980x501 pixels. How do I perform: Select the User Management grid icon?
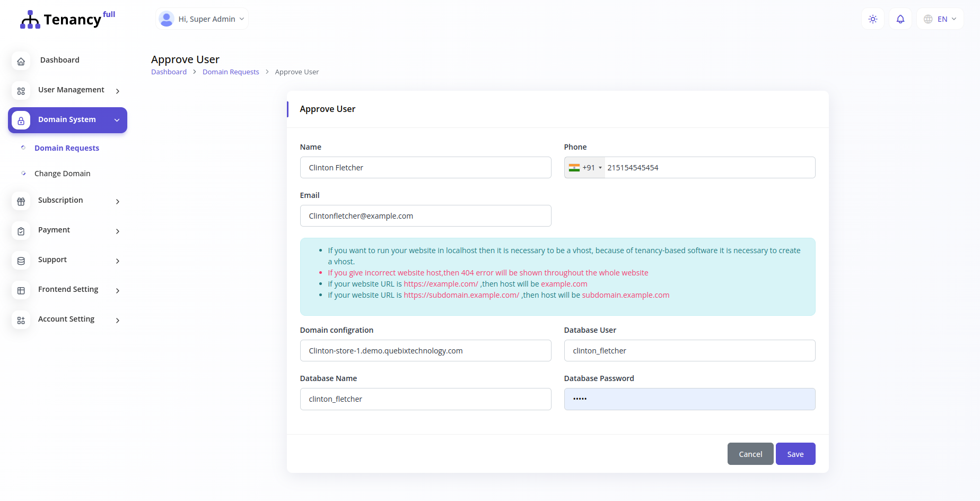(21, 90)
